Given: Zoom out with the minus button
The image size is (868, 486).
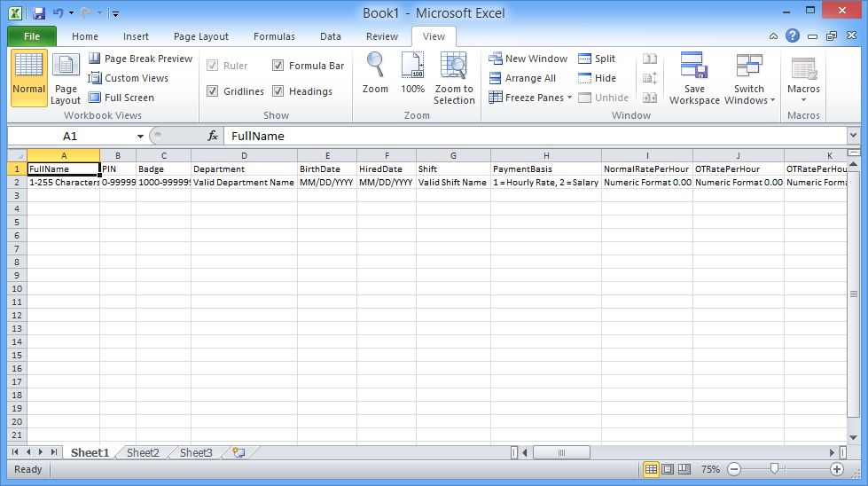Looking at the screenshot, I should point(734,469).
